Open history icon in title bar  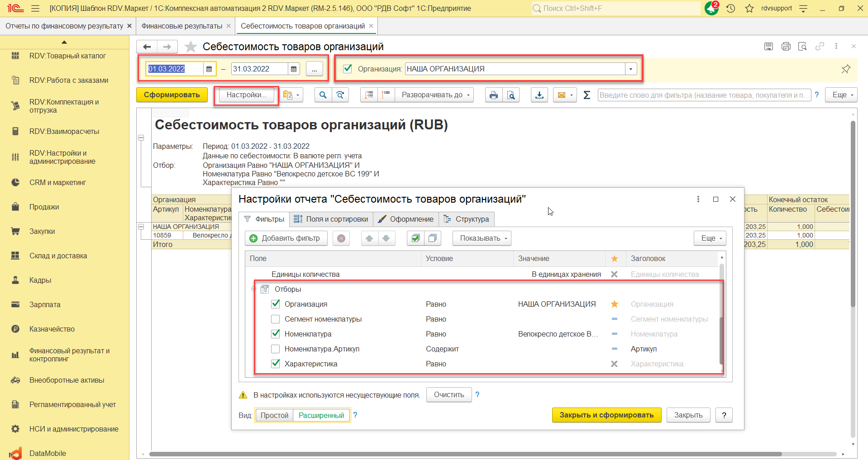pyautogui.click(x=730, y=8)
